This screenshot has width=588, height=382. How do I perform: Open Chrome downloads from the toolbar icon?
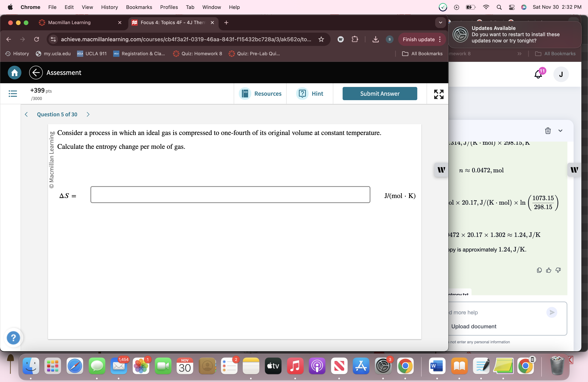pos(375,39)
